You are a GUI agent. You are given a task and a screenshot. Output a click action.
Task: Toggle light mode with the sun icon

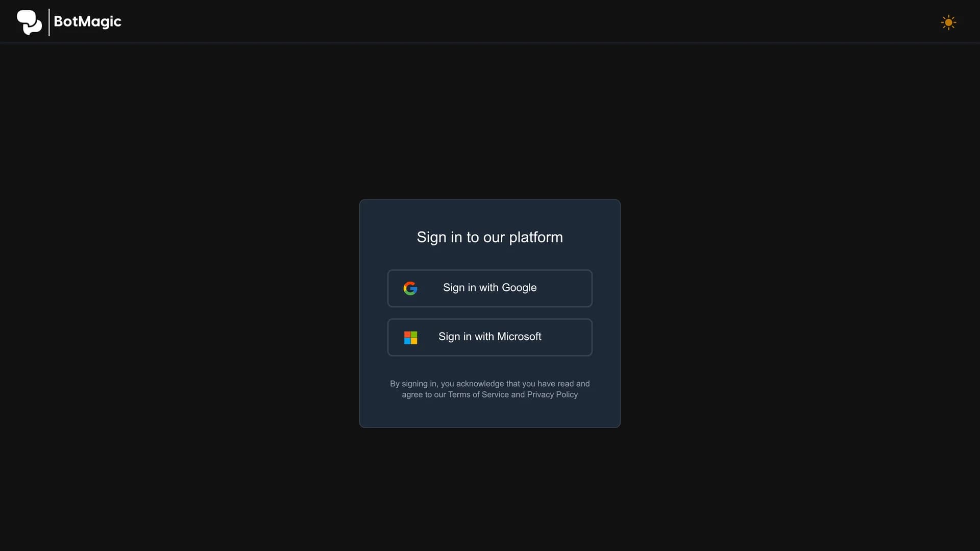click(948, 22)
